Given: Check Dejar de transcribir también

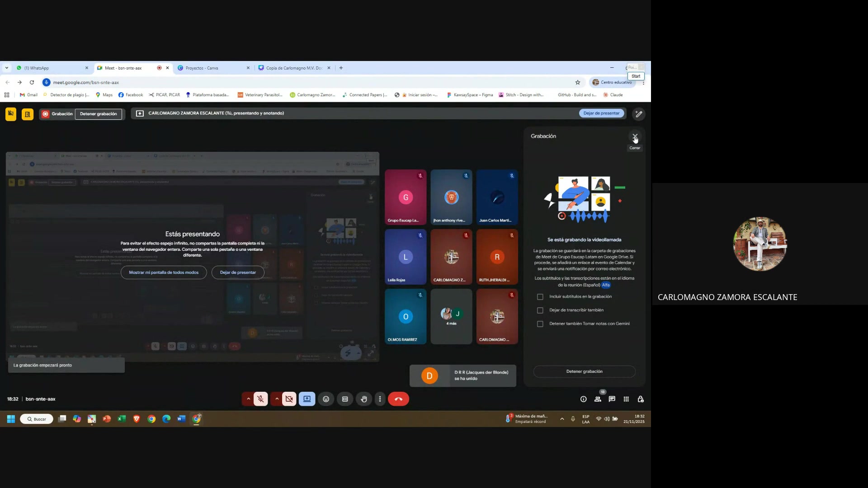Looking at the screenshot, I should (540, 310).
